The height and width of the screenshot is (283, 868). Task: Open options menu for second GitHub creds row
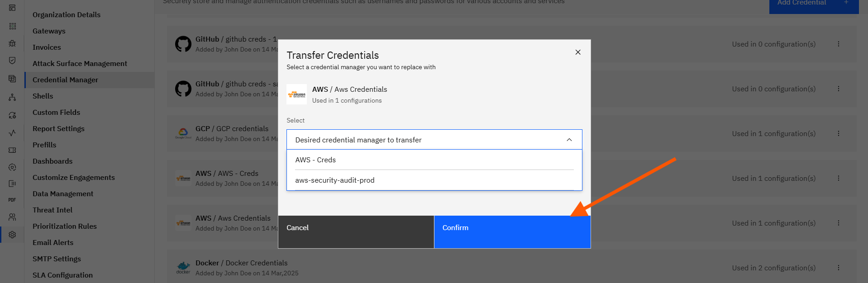[839, 89]
